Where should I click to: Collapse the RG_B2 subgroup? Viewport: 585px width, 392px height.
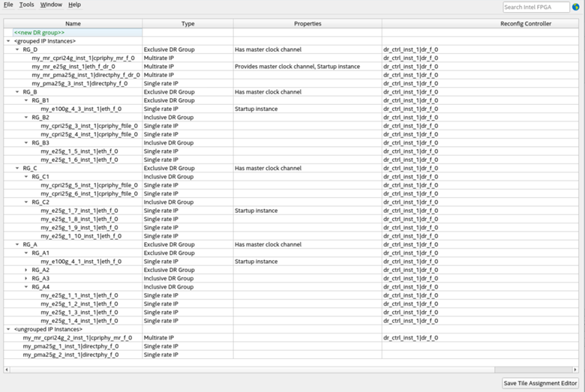pos(26,118)
